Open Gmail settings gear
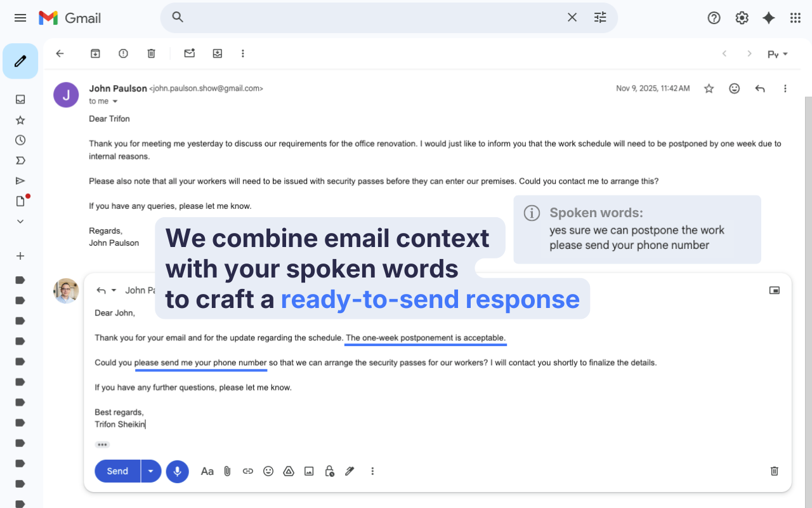812x508 pixels. (x=742, y=18)
